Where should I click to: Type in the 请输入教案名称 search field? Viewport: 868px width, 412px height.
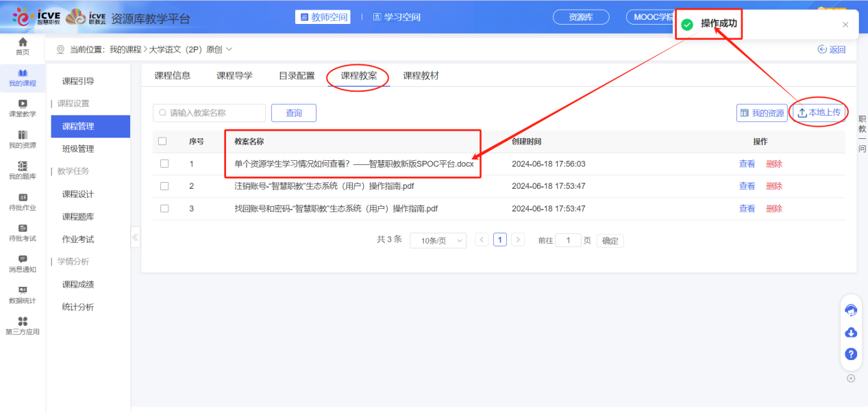(209, 112)
